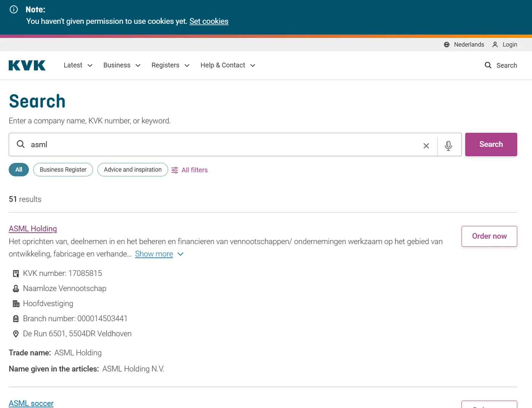Screen dimensions: 532x408
Task: Open the ASML Holding result
Action: [x=33, y=229]
